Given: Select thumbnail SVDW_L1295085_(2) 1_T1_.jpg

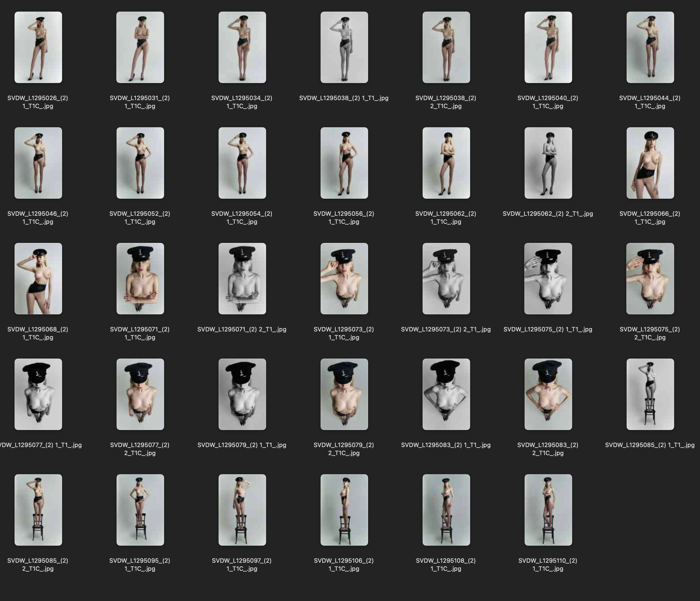Looking at the screenshot, I should coord(650,394).
